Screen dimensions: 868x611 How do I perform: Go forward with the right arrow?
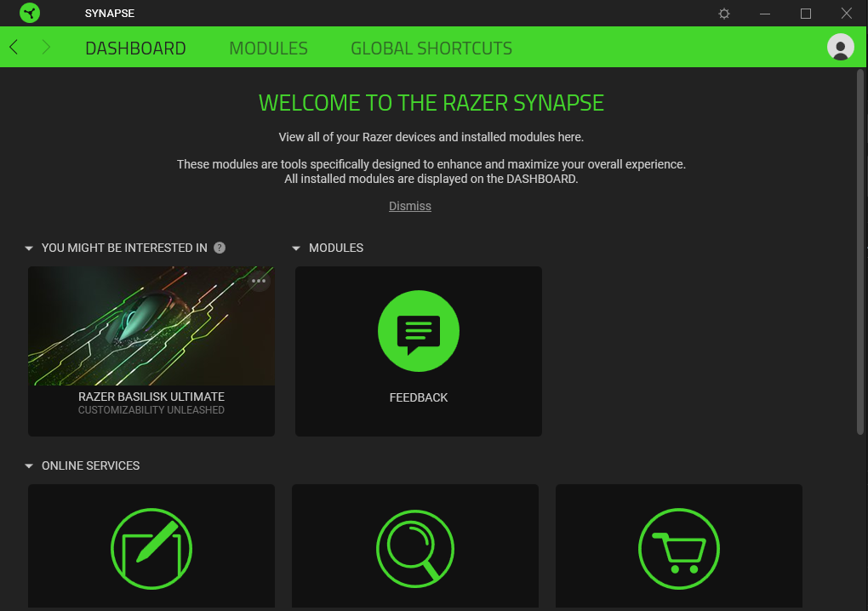tap(46, 47)
